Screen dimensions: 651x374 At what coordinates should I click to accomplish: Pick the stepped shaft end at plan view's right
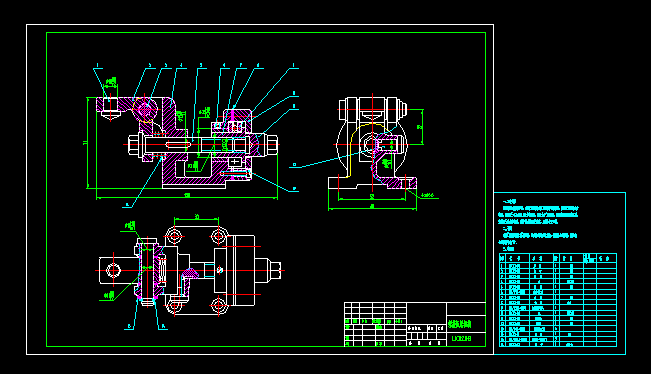(268, 270)
